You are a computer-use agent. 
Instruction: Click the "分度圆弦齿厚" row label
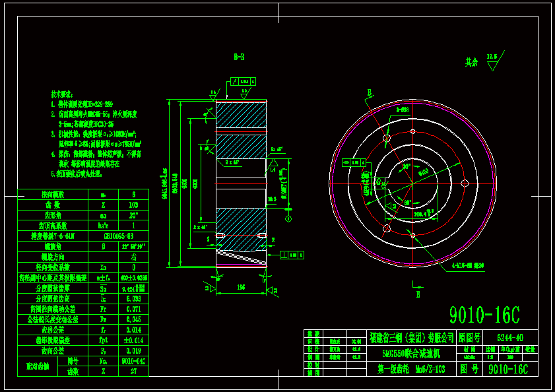pyautogui.click(x=53, y=288)
